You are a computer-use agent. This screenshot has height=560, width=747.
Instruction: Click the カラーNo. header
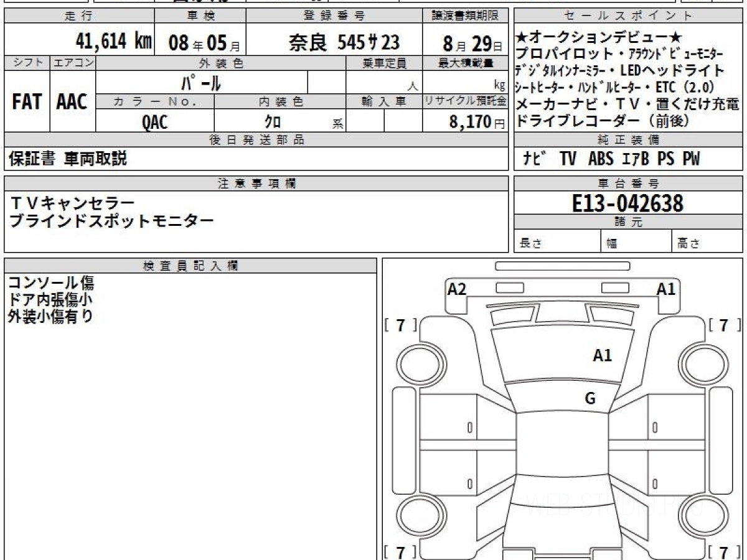pos(156,101)
